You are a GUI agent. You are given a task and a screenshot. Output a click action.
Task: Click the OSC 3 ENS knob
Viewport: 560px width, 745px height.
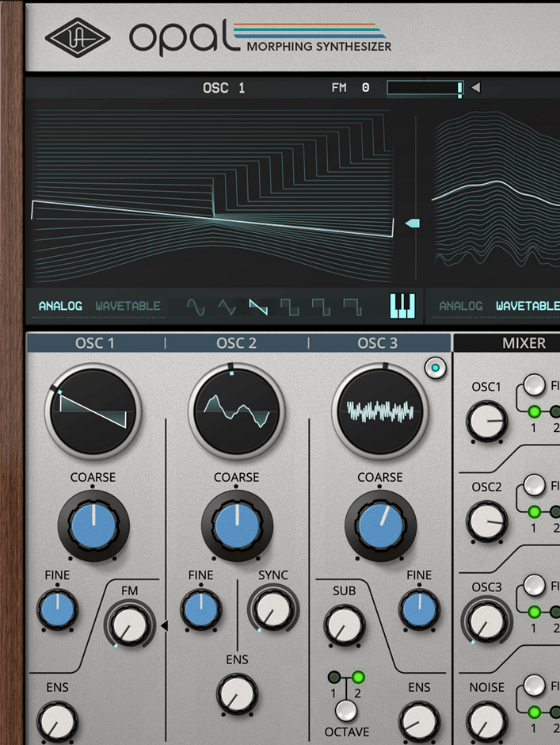[420, 722]
